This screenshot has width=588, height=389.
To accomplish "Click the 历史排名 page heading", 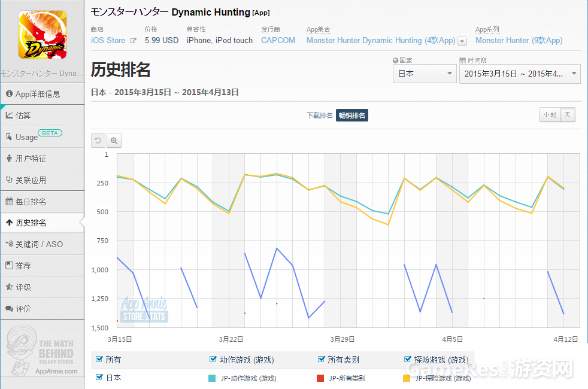I will click(121, 69).
